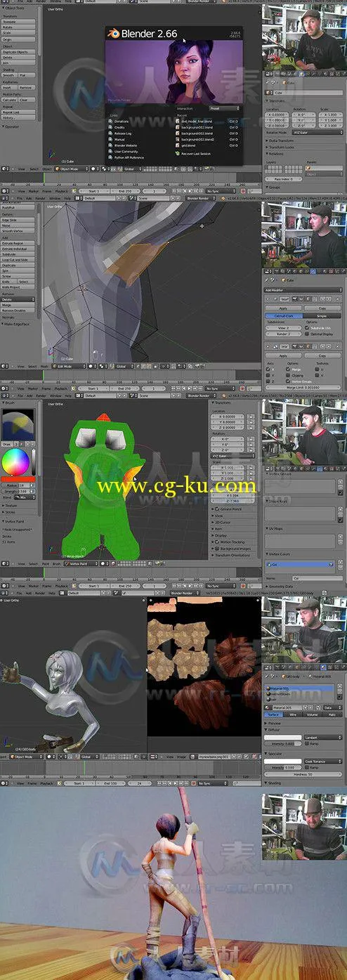Click the Diffuse color swatch in material settings
347x980 pixels.
point(282,737)
